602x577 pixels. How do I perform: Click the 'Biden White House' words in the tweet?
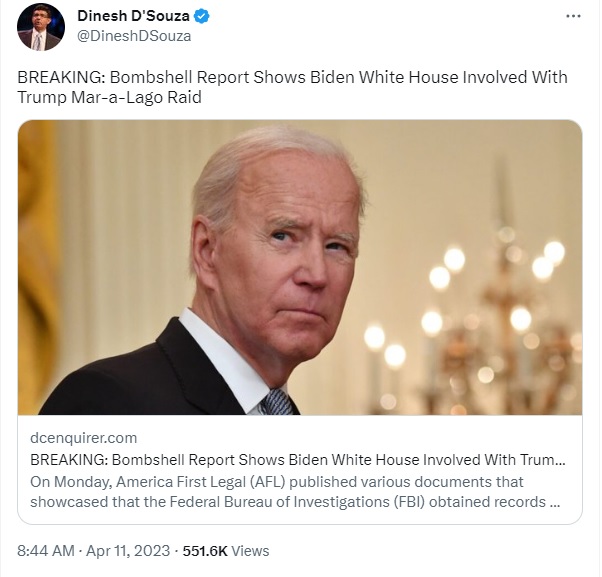pyautogui.click(x=384, y=77)
